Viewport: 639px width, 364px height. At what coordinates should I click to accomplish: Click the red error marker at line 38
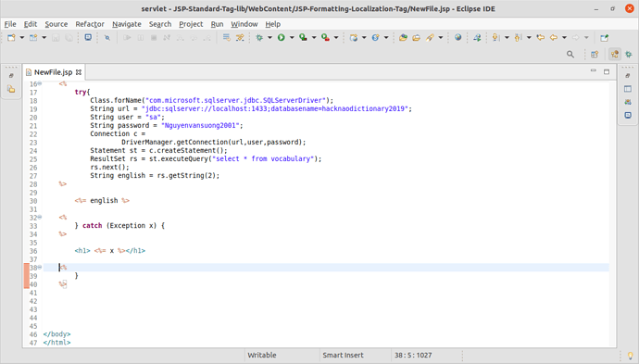27,276
